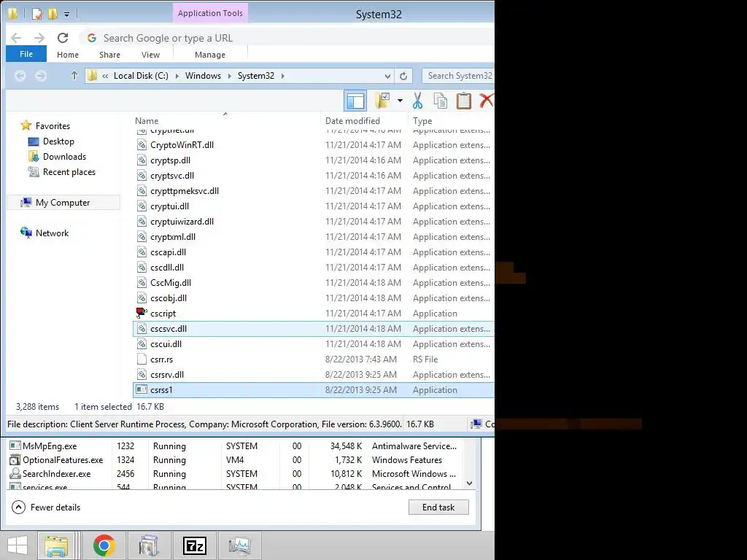This screenshot has width=747, height=560.
Task: Select the cscsvc.dll file
Action: pyautogui.click(x=314, y=329)
